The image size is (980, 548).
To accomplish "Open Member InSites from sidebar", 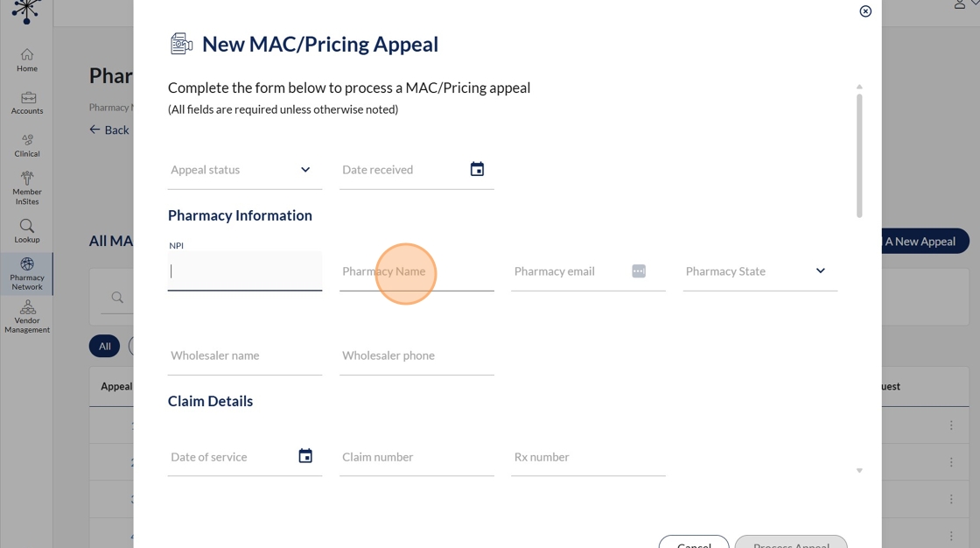I will coord(27,187).
